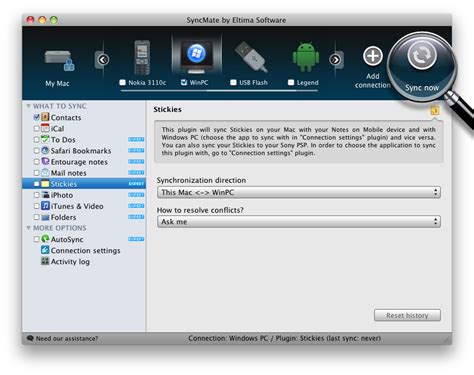Select the Activity log label
The width and height of the screenshot is (474, 375).
coord(70,262)
